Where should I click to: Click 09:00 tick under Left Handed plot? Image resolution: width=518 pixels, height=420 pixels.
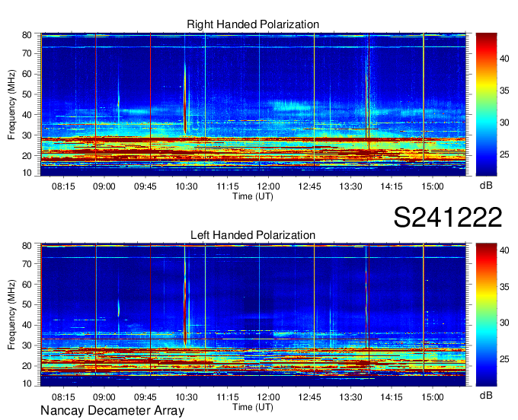pyautogui.click(x=104, y=397)
